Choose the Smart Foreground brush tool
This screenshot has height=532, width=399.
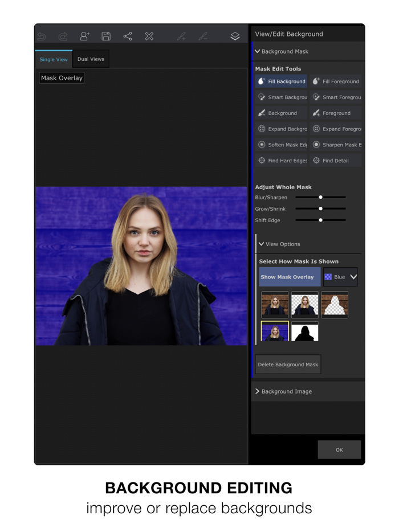click(x=336, y=97)
